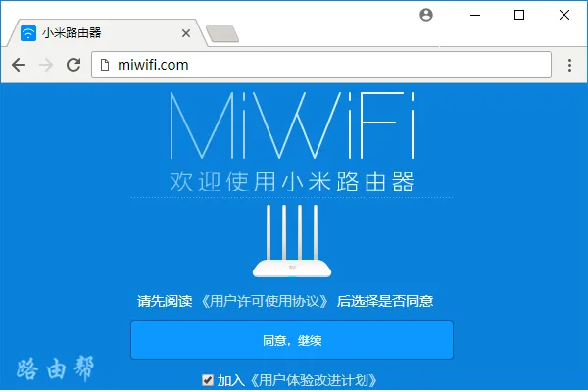This screenshot has width=588, height=392.
Task: Click the forward navigation arrow
Action: (46, 65)
